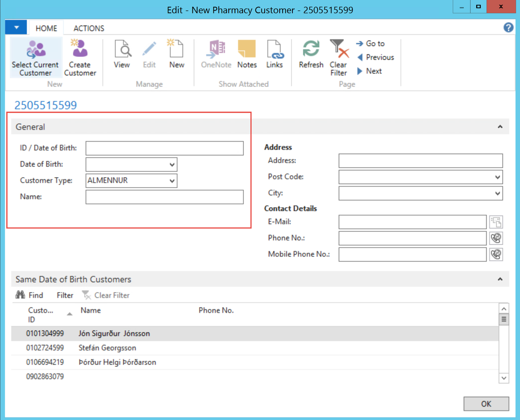
Task: Go to the Next record
Action: [373, 71]
